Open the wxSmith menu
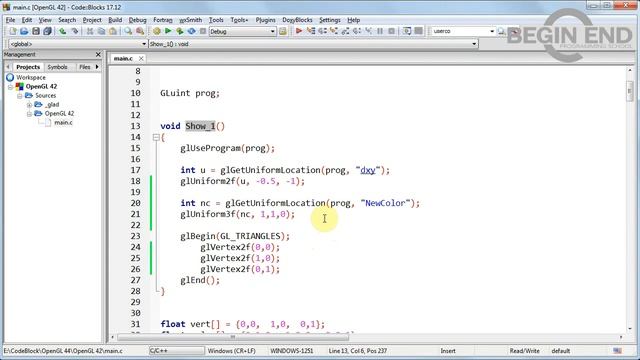 tap(191, 20)
